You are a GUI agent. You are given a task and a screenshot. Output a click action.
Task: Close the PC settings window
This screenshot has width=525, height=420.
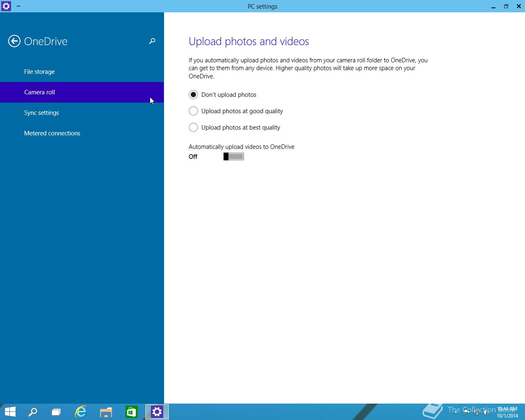coord(519,6)
